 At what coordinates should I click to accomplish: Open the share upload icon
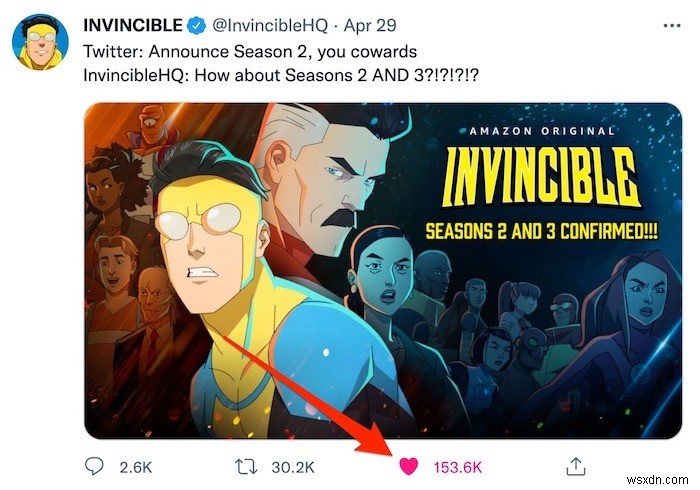pos(575,465)
